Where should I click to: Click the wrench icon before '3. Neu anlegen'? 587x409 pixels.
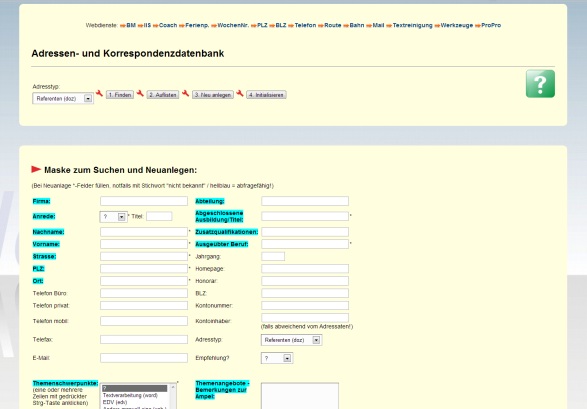pos(185,93)
